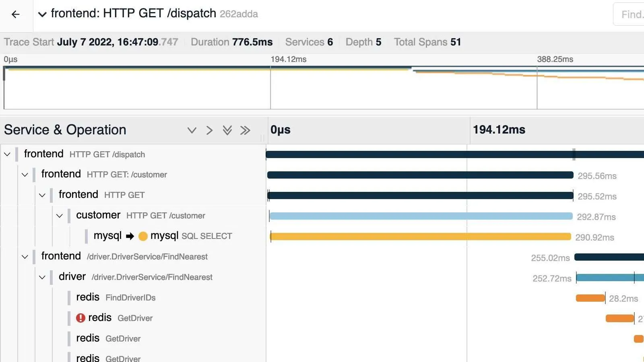This screenshot has height=362, width=644.
Task: Click the expand one level chevron icon
Action: [x=192, y=130]
